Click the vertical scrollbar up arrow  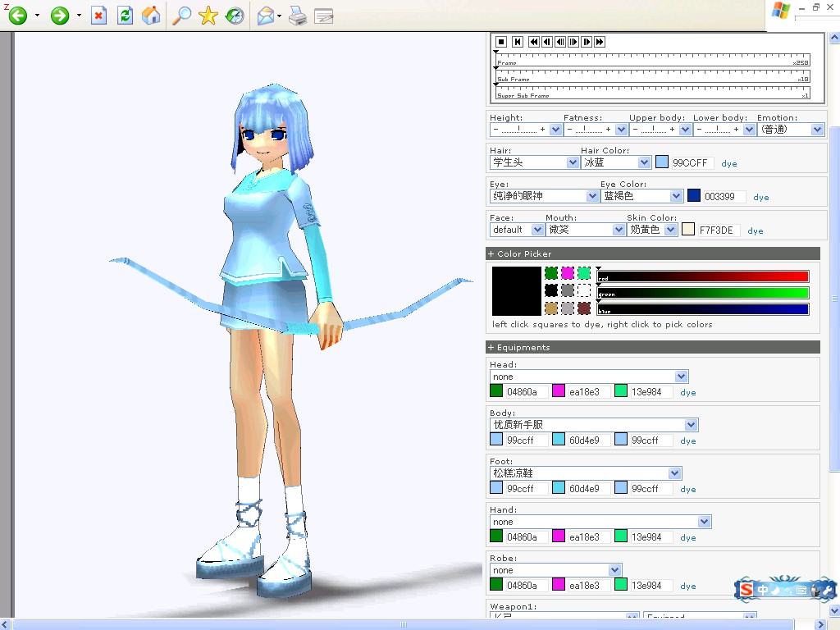834,38
